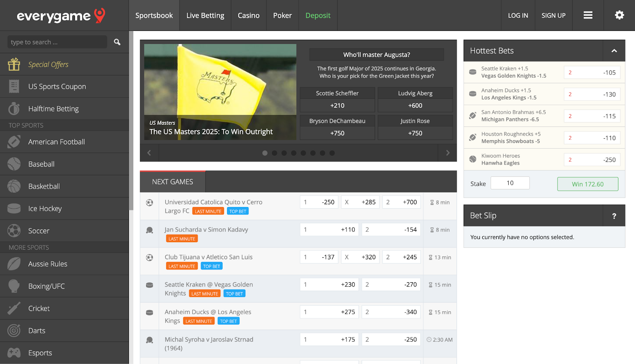Select Scottie Scheffler +210 odds

tap(337, 105)
